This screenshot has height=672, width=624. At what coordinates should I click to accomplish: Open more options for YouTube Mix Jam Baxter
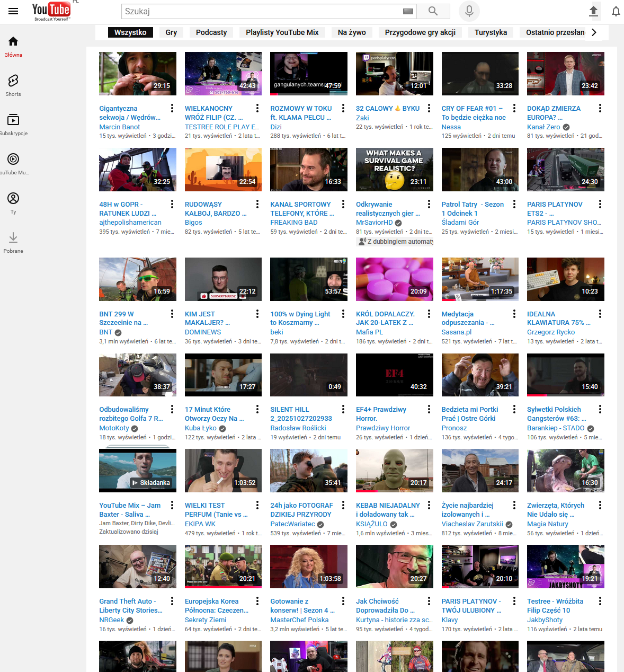tap(172, 505)
